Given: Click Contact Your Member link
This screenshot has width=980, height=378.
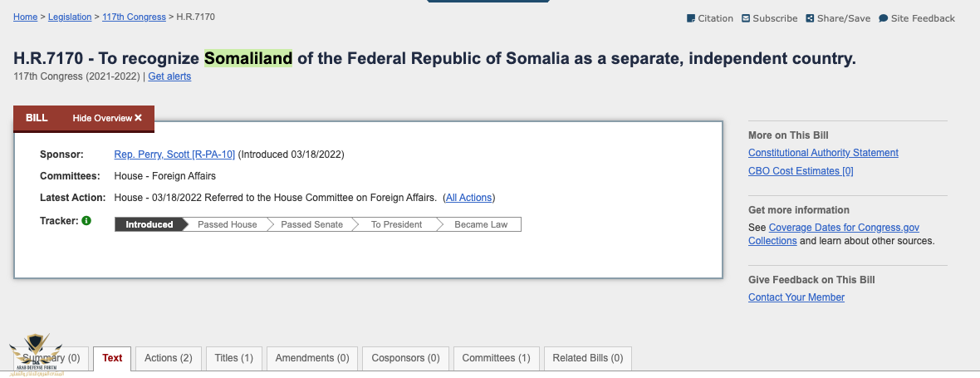Looking at the screenshot, I should point(796,297).
